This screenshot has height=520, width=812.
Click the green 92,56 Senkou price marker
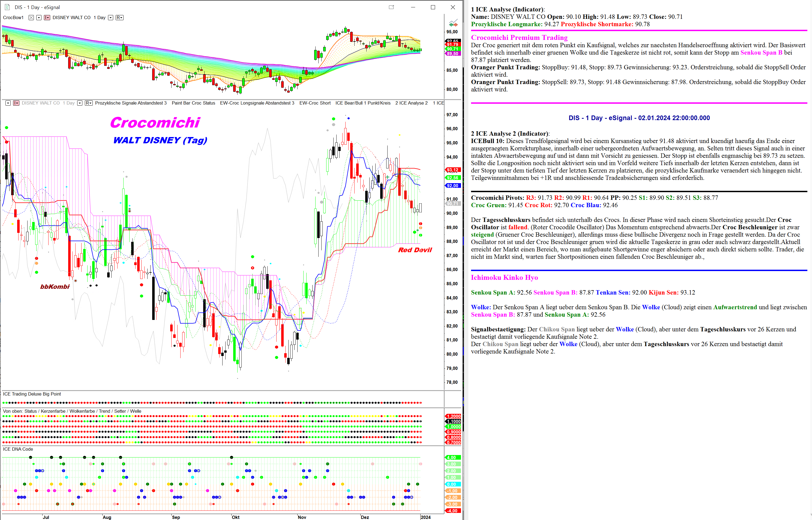pyautogui.click(x=453, y=178)
